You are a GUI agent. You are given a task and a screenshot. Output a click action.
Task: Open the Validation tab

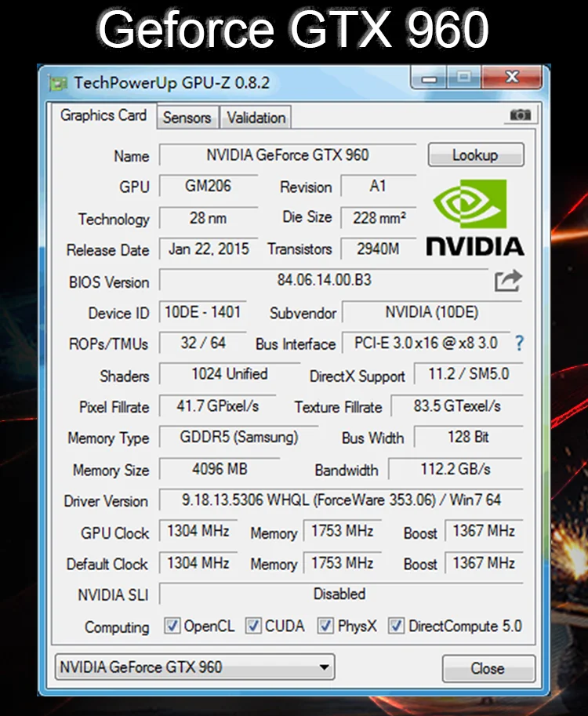pos(256,118)
